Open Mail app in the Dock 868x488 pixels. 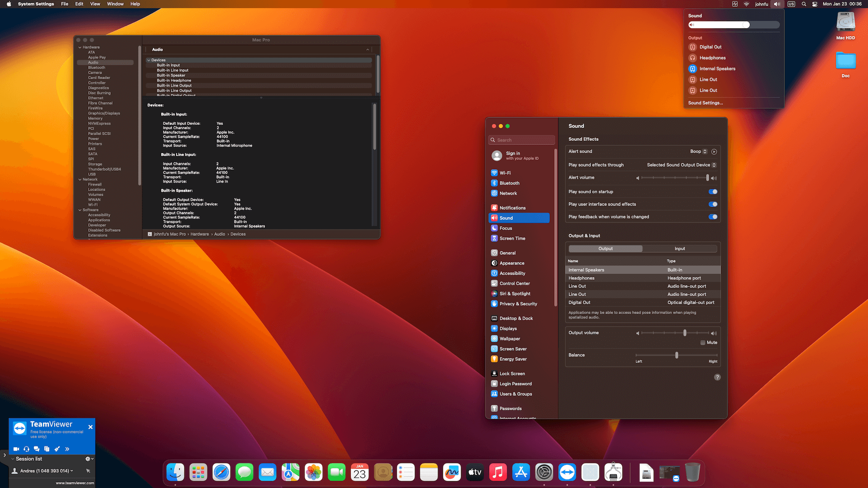click(268, 473)
